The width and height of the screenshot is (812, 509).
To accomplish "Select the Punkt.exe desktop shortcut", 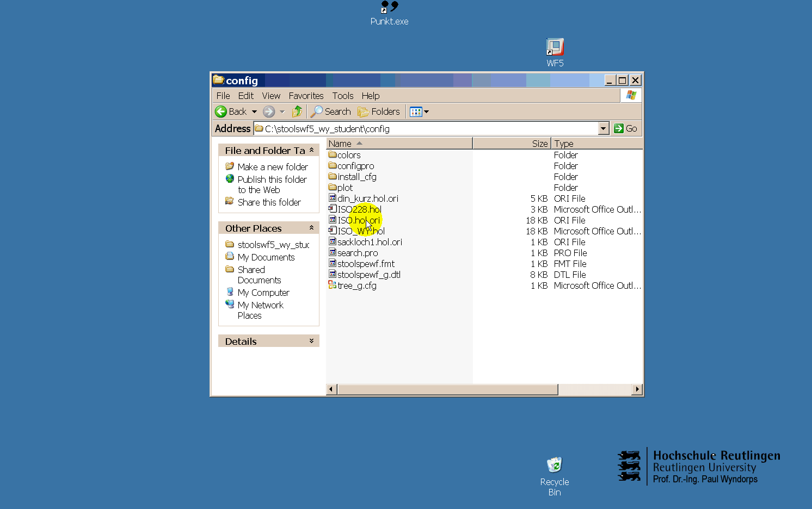I will (389, 14).
